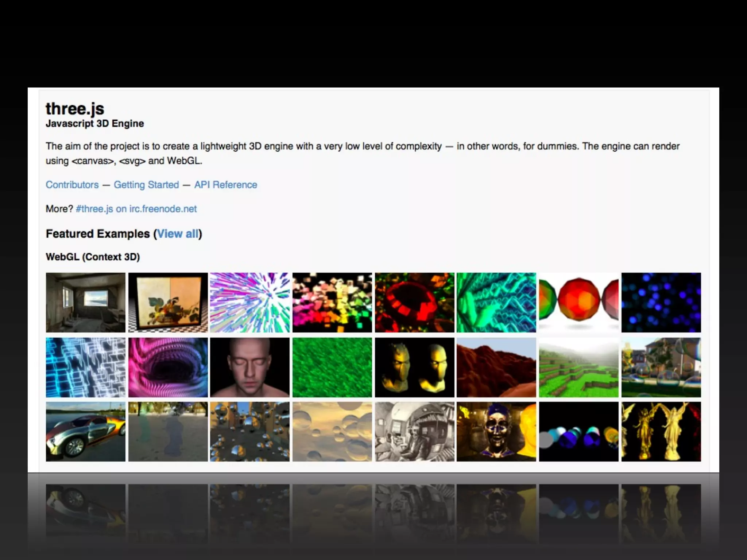Open the Minecraft-style terrain thumbnail
Image resolution: width=747 pixels, height=560 pixels.
click(579, 367)
